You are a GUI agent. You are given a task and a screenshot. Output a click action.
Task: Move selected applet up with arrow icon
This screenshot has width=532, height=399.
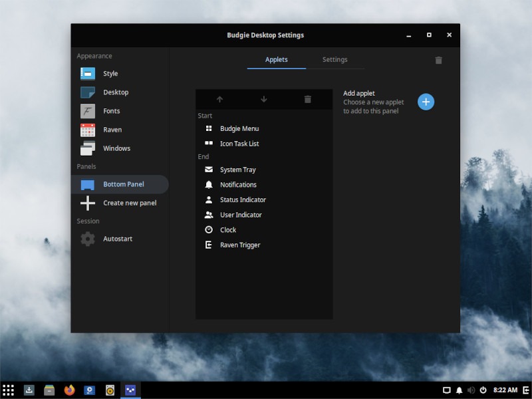point(219,98)
